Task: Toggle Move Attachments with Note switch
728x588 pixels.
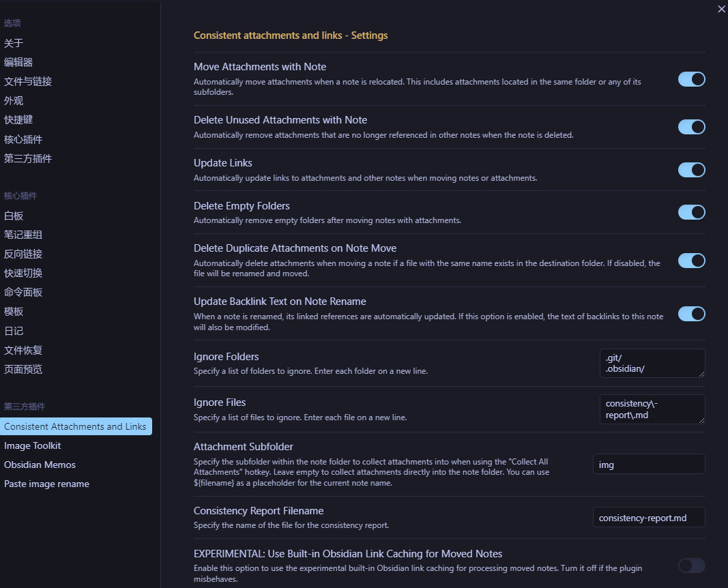Action: (x=691, y=79)
